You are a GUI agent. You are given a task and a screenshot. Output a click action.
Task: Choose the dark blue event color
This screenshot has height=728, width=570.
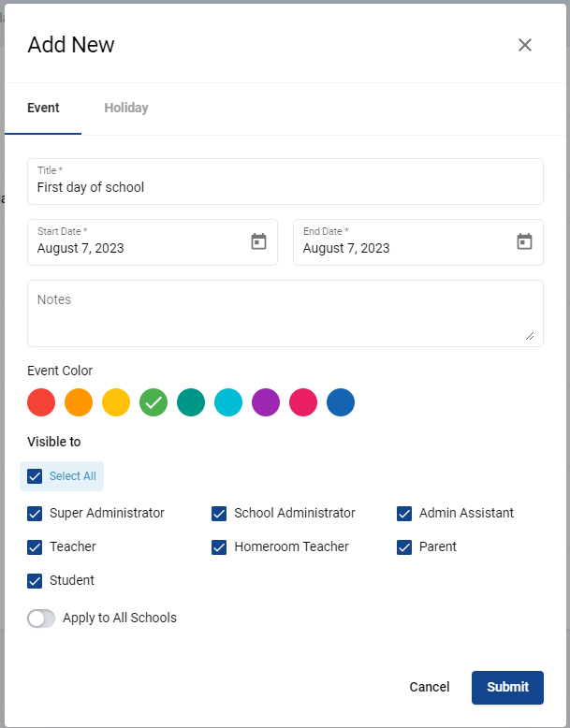coord(341,402)
